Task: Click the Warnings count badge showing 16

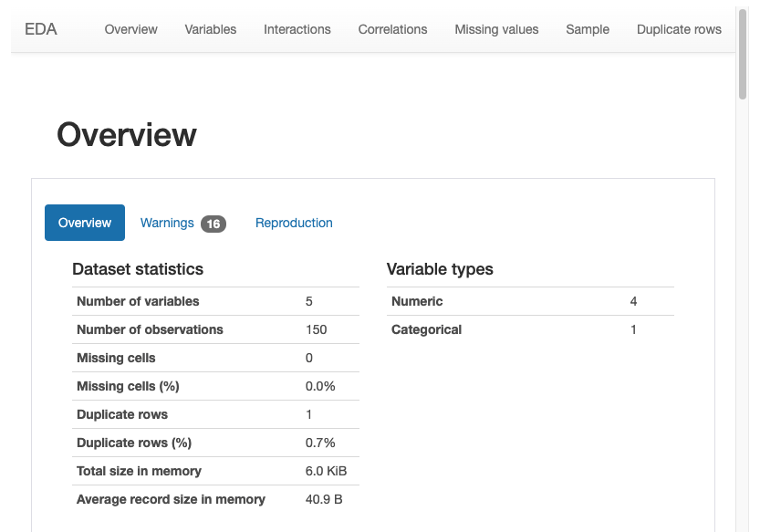Action: (213, 224)
